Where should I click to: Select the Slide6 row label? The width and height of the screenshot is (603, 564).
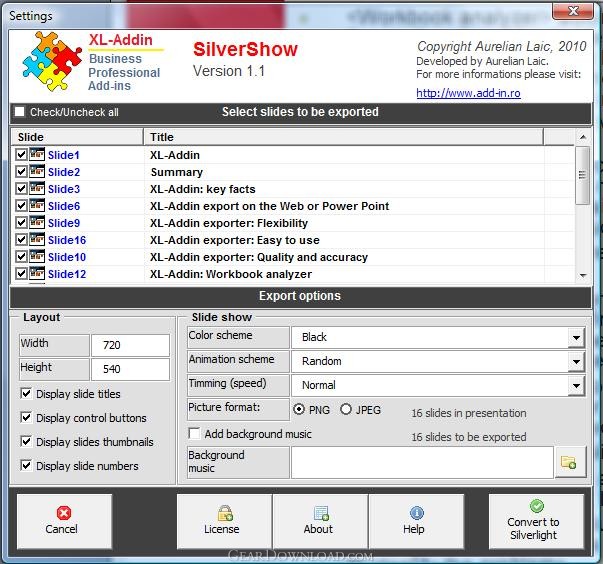[x=64, y=206]
